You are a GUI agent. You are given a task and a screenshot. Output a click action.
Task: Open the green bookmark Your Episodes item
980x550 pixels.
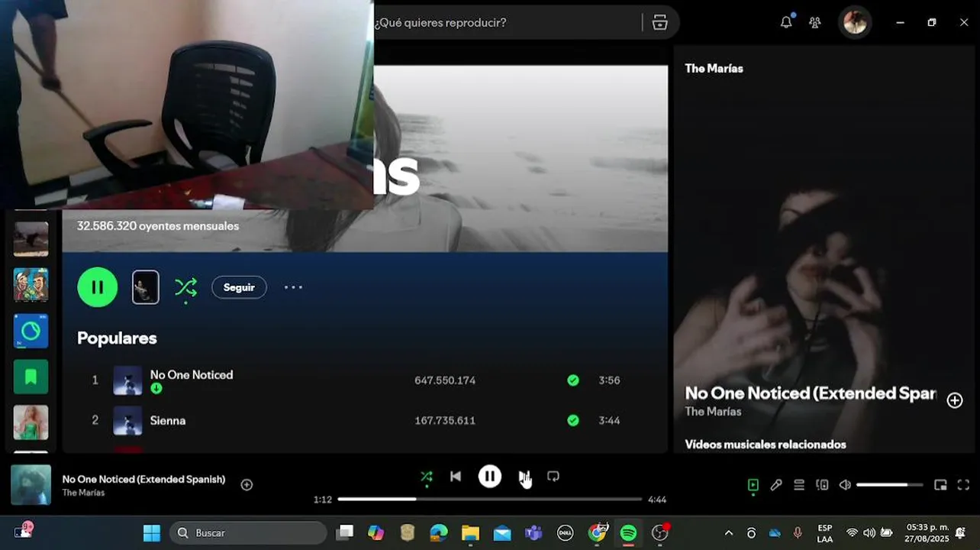point(31,377)
